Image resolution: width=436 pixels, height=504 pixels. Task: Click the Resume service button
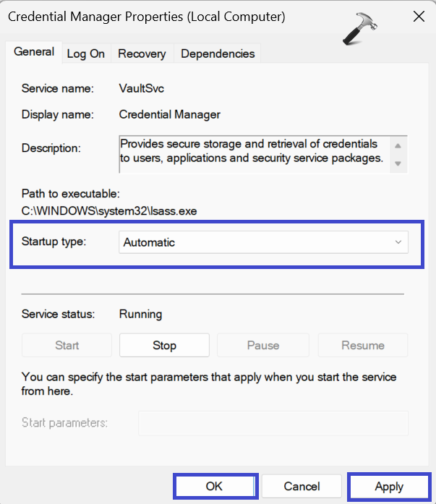pyautogui.click(x=363, y=346)
